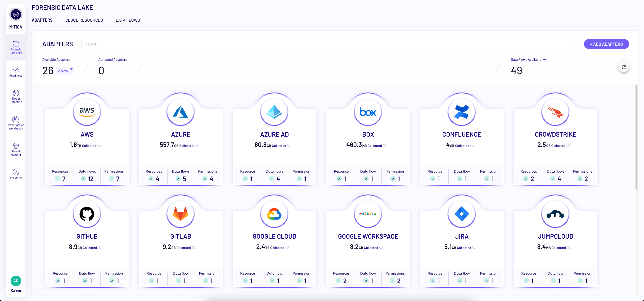Click info icon beside Box collected data
The width and height of the screenshot is (644, 301).
pos(385,145)
